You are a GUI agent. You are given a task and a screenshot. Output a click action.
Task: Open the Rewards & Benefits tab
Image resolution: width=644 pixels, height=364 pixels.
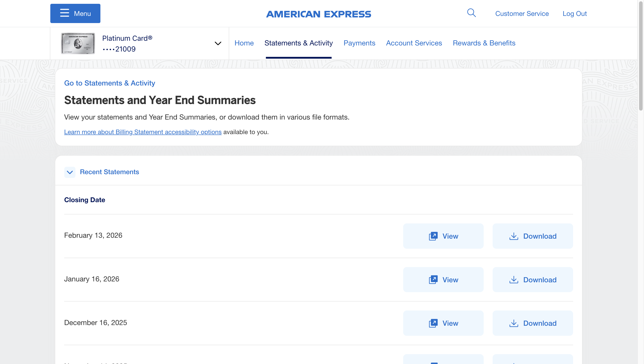[484, 43]
